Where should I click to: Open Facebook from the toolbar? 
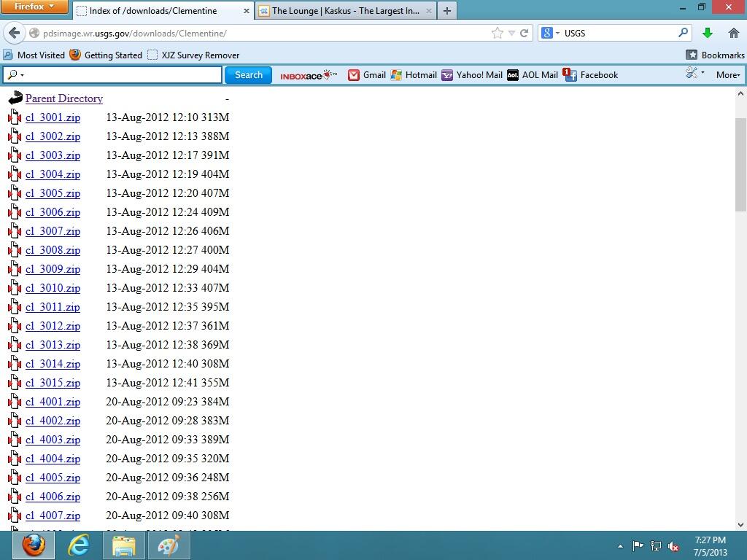pos(591,75)
